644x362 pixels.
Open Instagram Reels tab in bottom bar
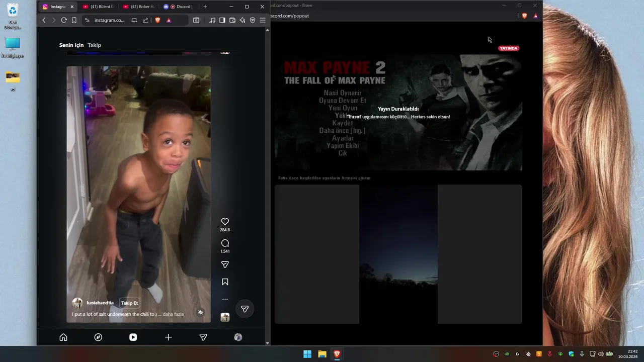point(133,337)
